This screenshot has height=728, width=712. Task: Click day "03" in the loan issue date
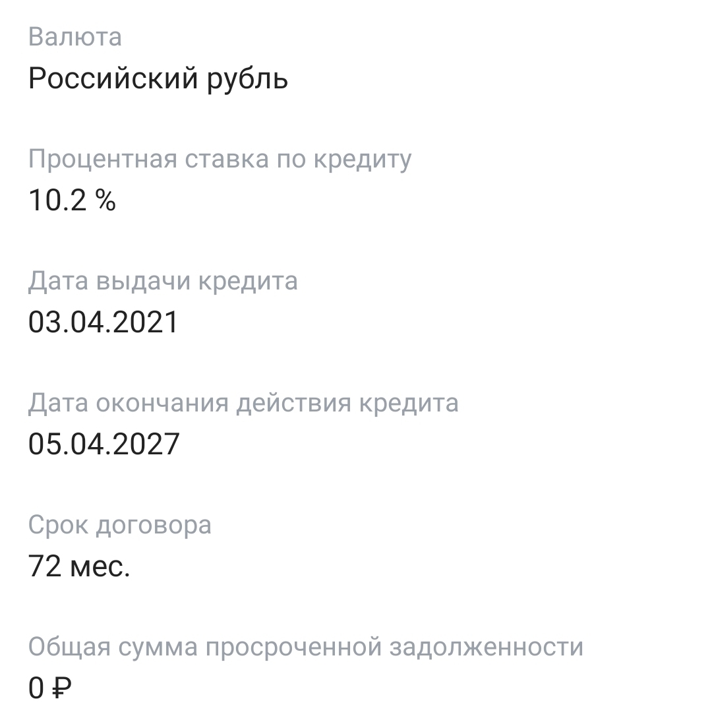44,322
